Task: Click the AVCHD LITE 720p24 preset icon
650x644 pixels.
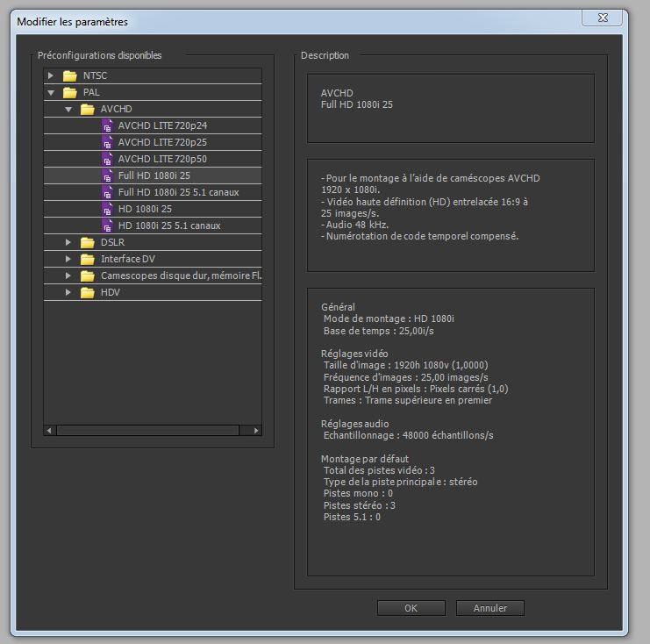Action: pos(107,126)
